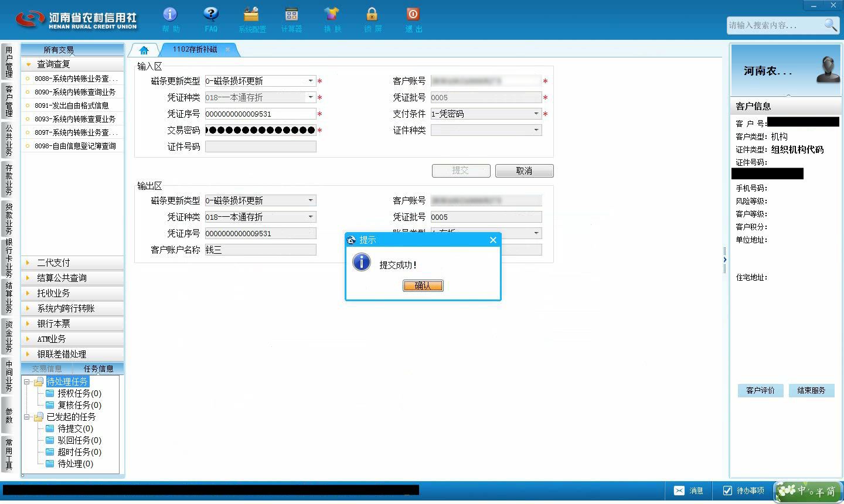Expand the 银联差错处理 section
Image resolution: width=844 pixels, height=504 pixels.
click(73, 354)
